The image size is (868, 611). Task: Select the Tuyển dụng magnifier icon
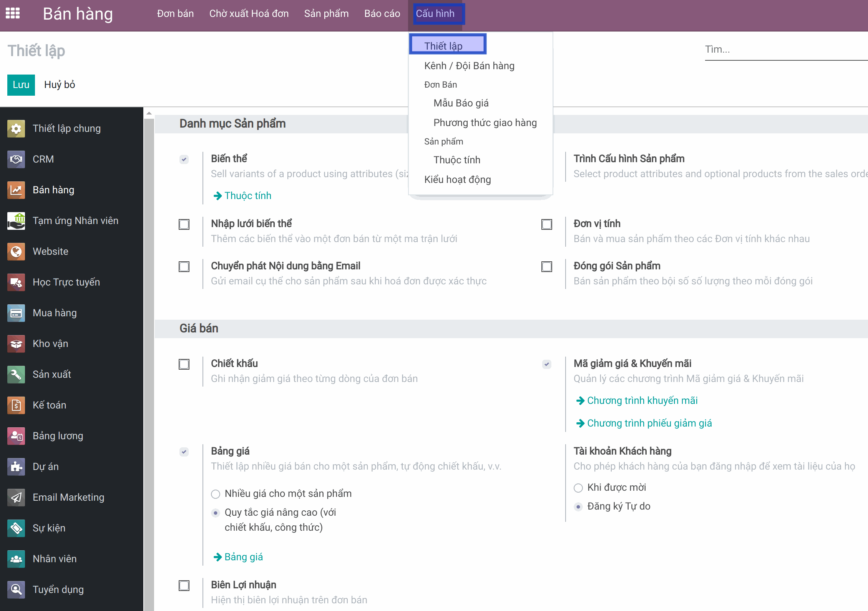(16, 589)
